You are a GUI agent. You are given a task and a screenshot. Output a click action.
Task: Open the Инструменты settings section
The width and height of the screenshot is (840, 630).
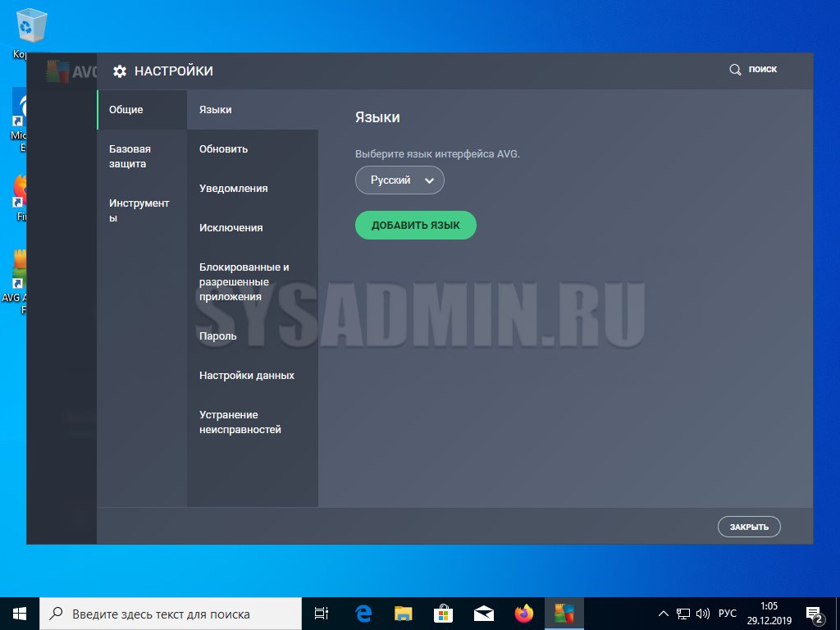[139, 210]
